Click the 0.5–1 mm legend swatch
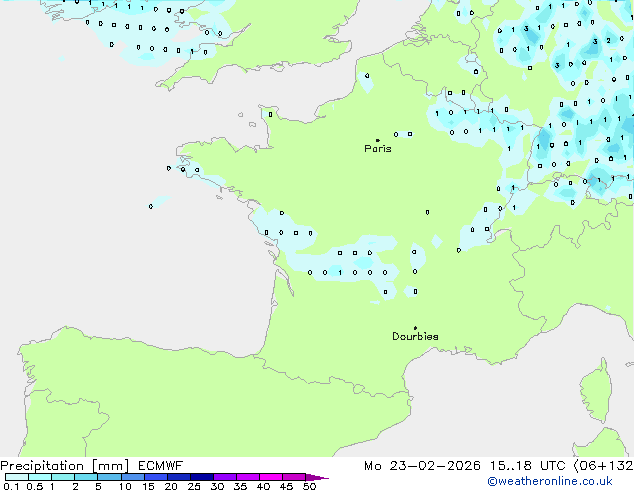 point(40,477)
